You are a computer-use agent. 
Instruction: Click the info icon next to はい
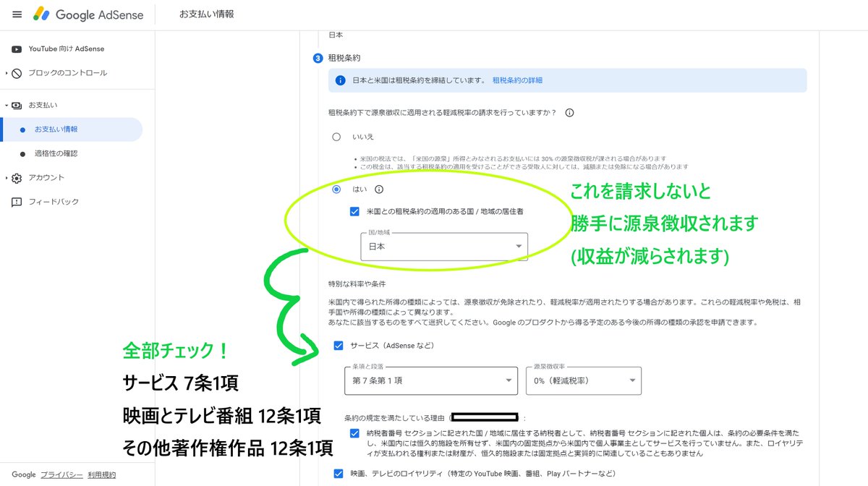tap(379, 189)
